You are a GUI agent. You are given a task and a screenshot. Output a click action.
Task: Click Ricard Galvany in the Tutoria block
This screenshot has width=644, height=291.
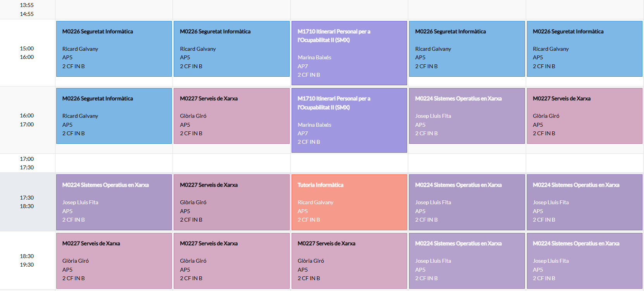pyautogui.click(x=315, y=202)
